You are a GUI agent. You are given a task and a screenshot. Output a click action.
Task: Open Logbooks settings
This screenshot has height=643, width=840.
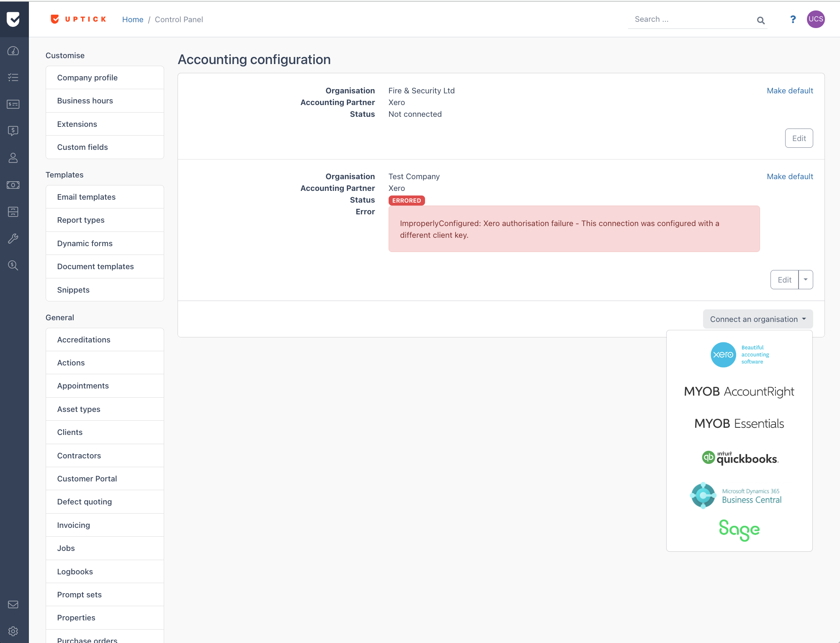(105, 572)
